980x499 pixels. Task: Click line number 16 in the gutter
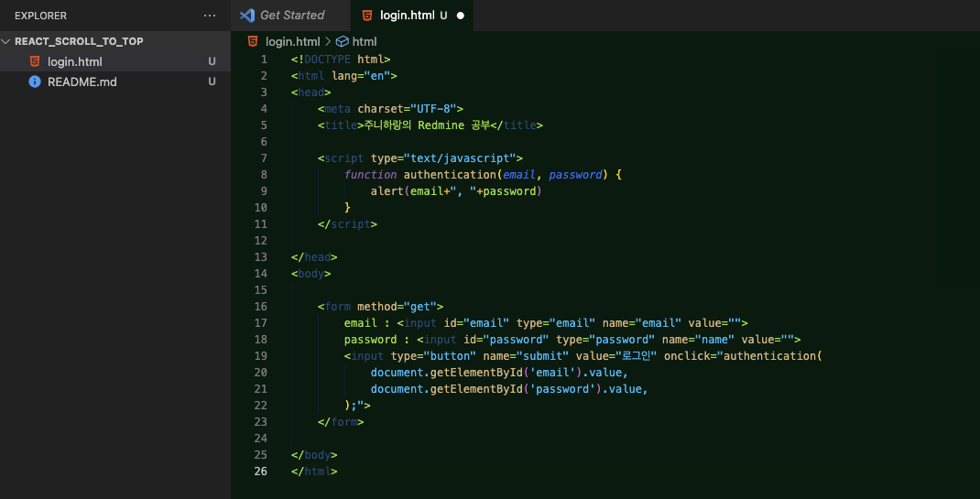(261, 307)
